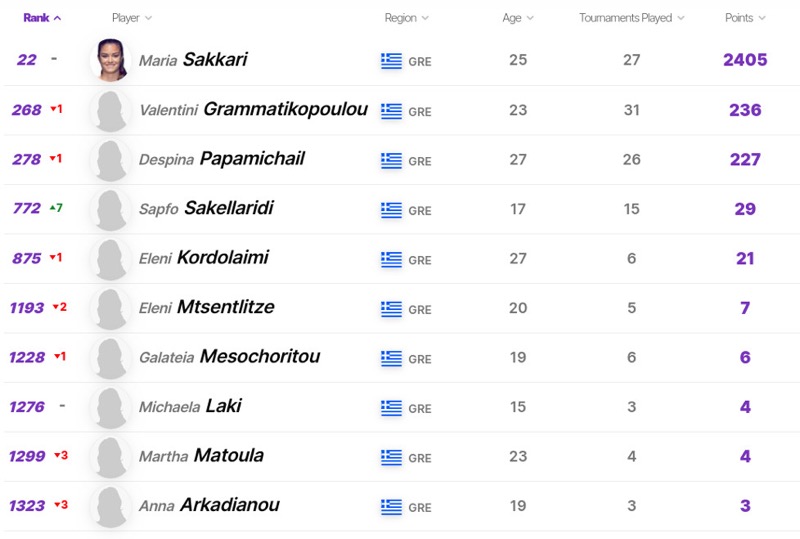Screen dimensions: 800x539
Task: Click the Greek flag beside Grammatikopoulou
Action: pos(391,111)
